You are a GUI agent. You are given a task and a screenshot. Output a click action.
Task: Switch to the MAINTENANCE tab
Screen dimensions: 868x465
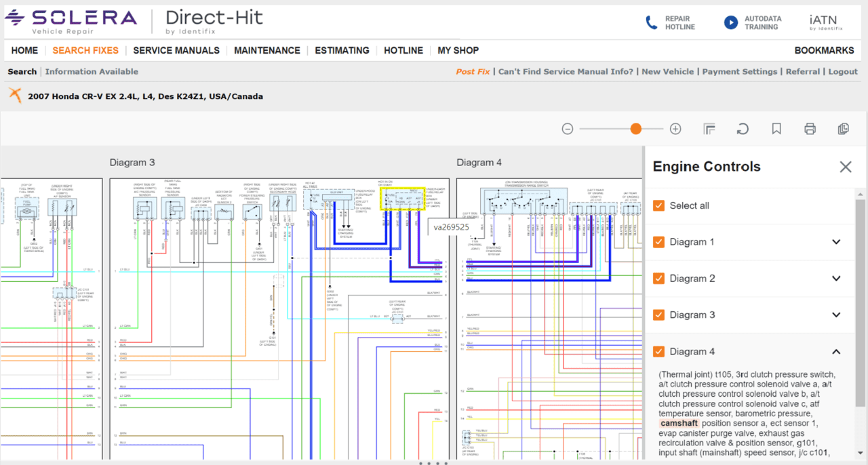[267, 50]
